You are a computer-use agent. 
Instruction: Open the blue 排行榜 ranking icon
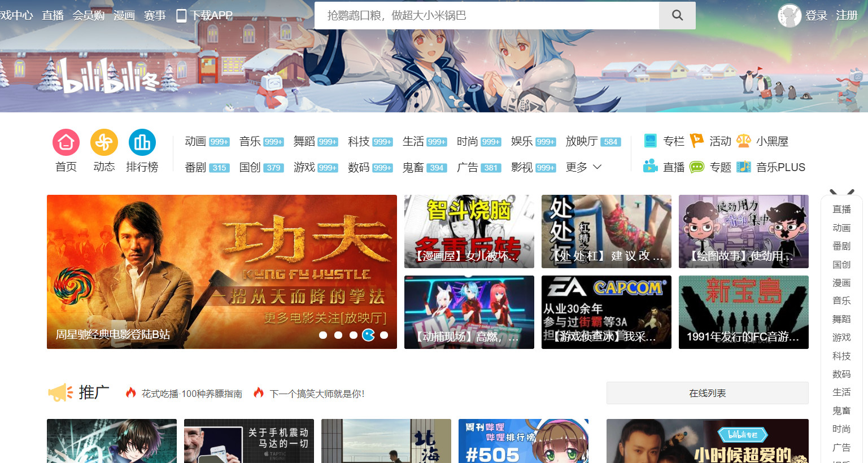142,142
